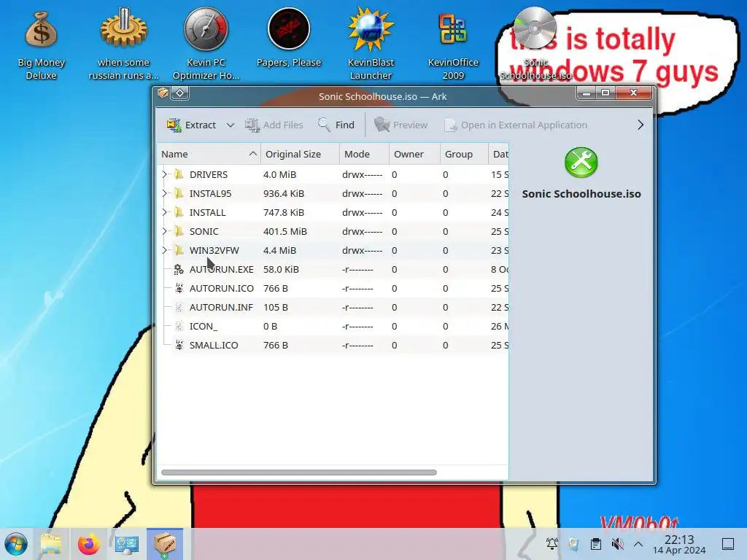
Task: Show more toolbar items chevron
Action: point(640,125)
